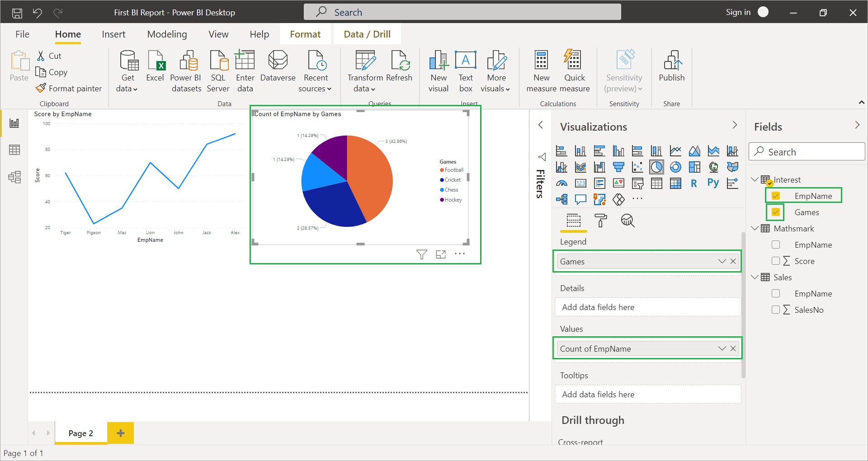This screenshot has width=868, height=461.
Task: Open the Data view in left sidebar
Action: 14,150
